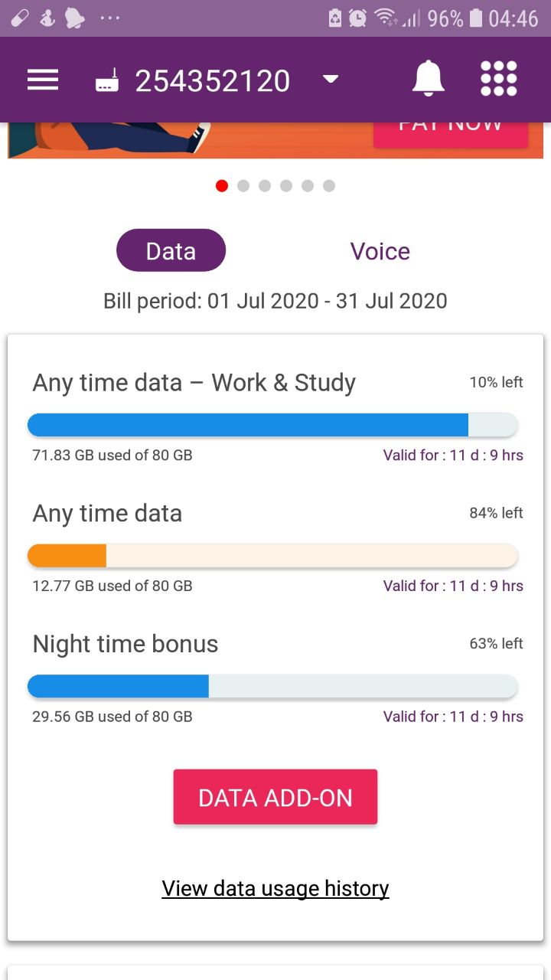Switch to the Voice tab
Viewport: 551px width, 980px height.
pyautogui.click(x=380, y=251)
